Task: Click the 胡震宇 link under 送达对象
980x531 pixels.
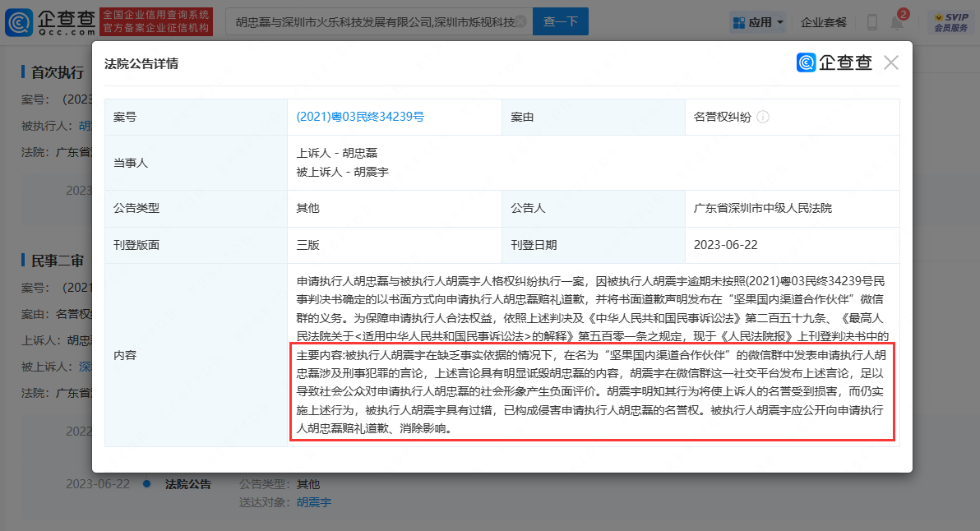Action: [x=314, y=502]
